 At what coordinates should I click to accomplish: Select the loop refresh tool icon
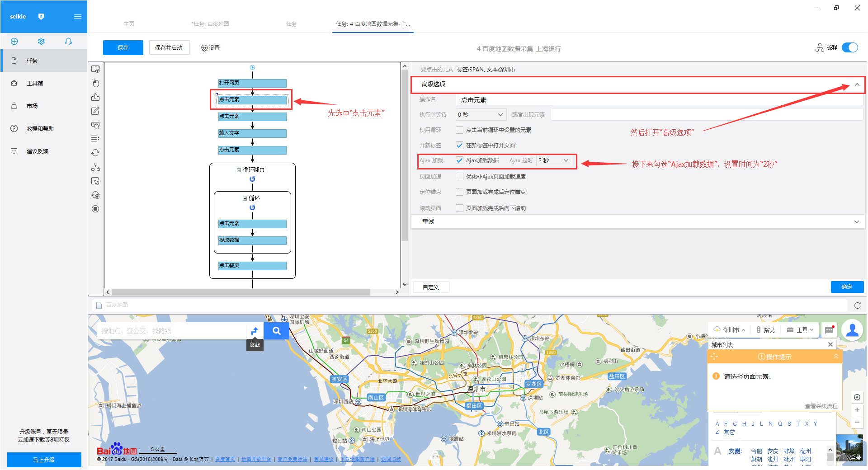(x=95, y=153)
